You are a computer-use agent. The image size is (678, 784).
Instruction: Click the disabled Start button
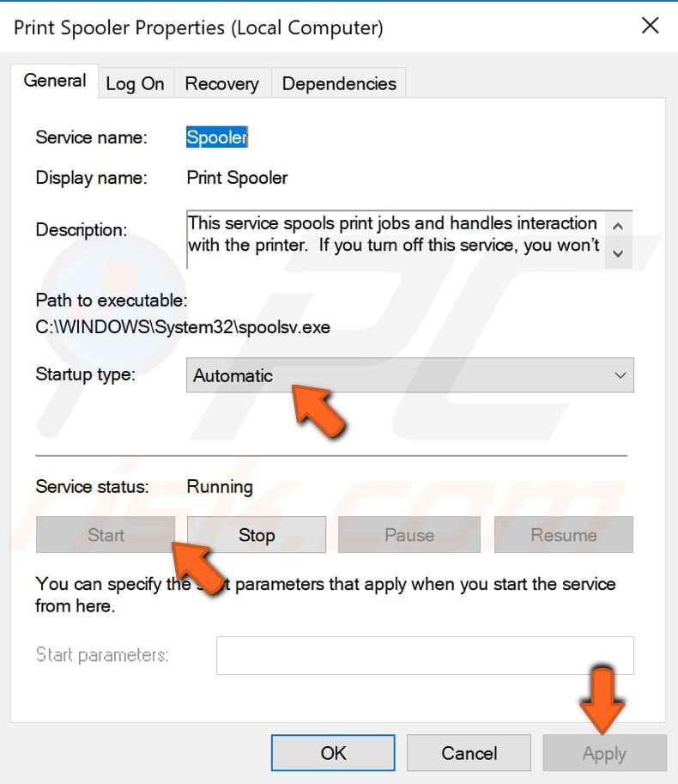[x=105, y=534]
